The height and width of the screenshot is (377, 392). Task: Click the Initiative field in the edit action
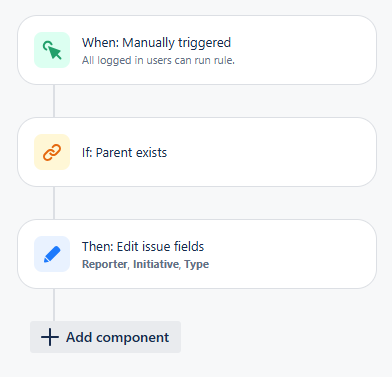pos(156,264)
